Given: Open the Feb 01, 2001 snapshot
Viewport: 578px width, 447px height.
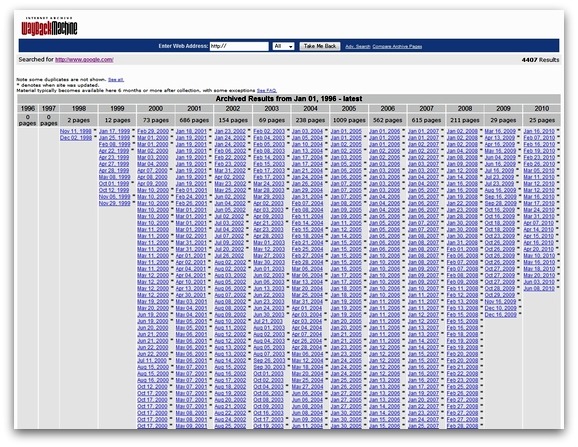Looking at the screenshot, I should pos(191,190).
